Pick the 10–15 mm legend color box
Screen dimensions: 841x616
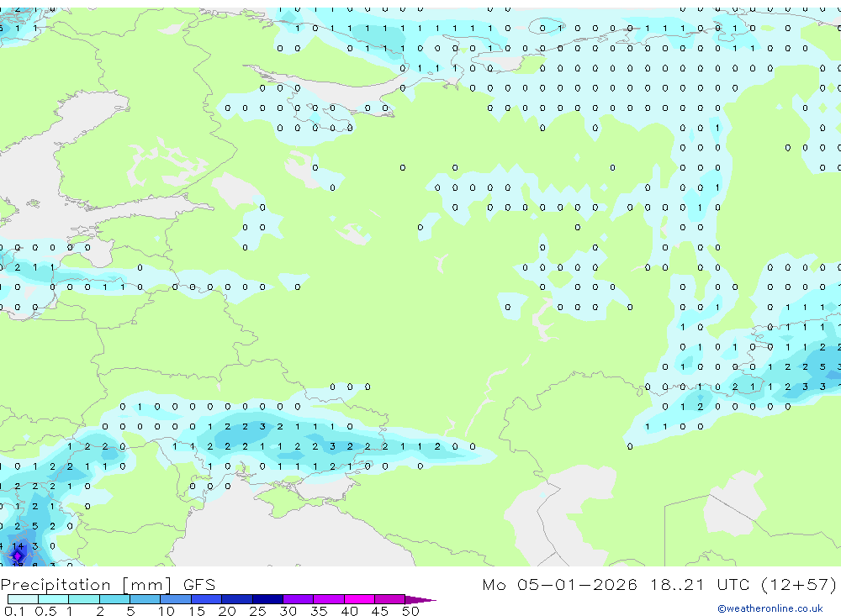point(176,599)
